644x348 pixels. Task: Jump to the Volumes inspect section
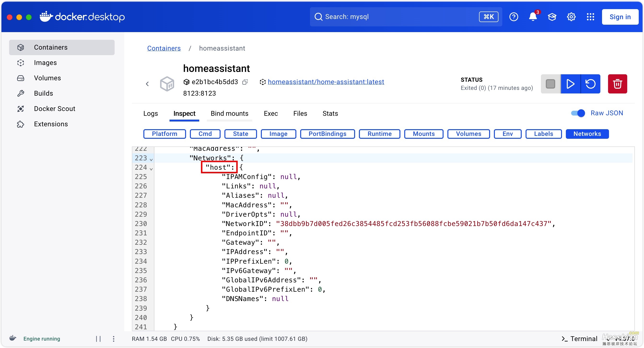pos(468,134)
